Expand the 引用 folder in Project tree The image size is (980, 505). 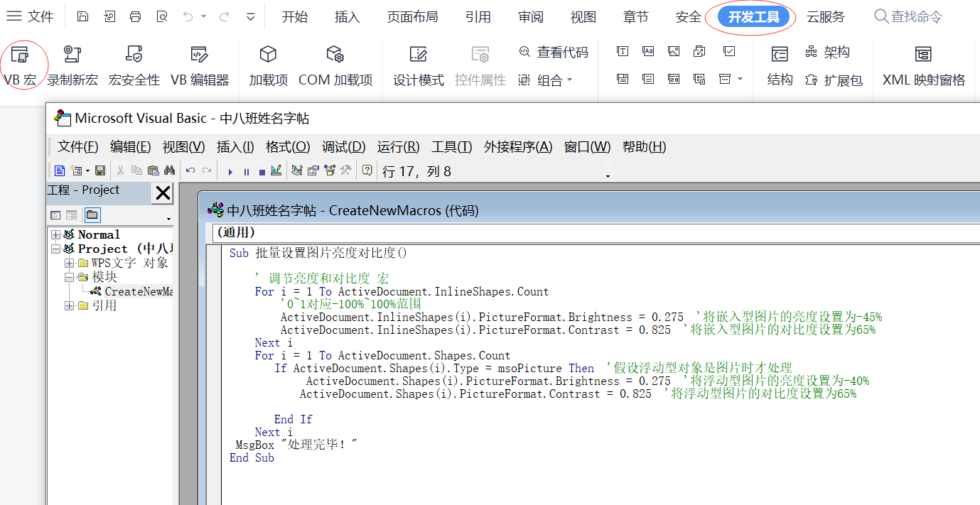[x=68, y=305]
